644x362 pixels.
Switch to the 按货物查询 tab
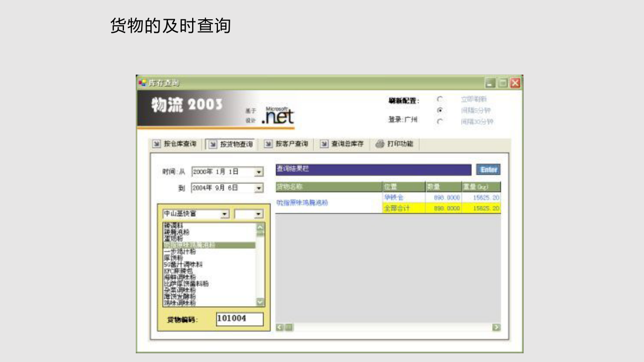pos(231,144)
